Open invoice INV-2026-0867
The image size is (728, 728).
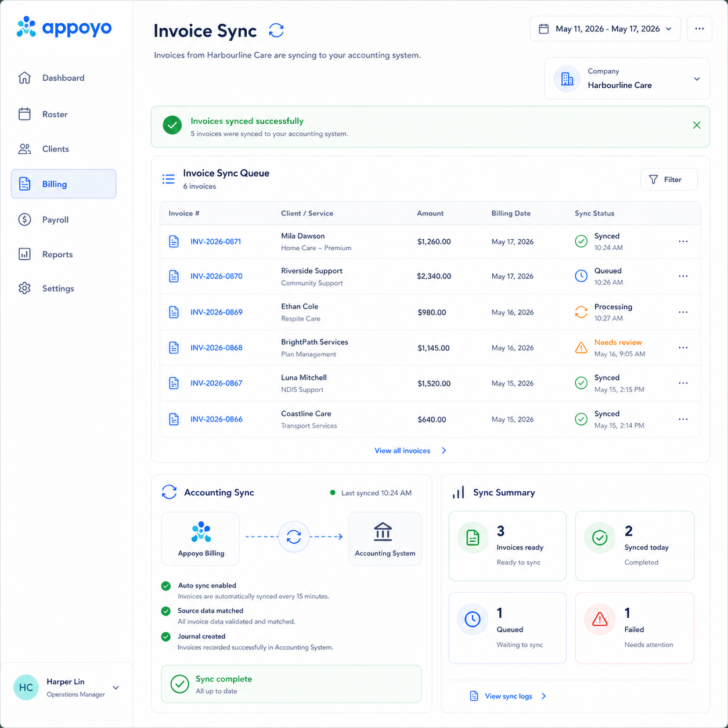(217, 383)
